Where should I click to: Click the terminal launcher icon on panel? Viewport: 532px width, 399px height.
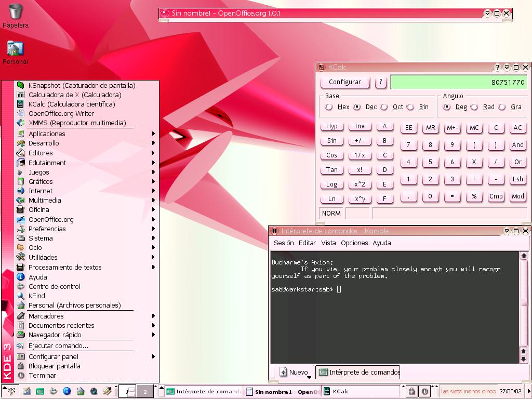40,392
